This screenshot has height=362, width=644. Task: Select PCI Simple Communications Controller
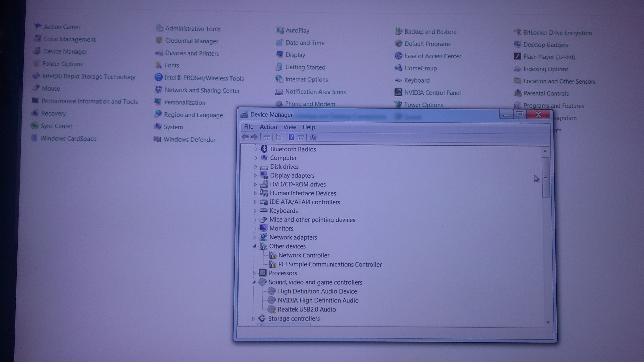tap(330, 264)
